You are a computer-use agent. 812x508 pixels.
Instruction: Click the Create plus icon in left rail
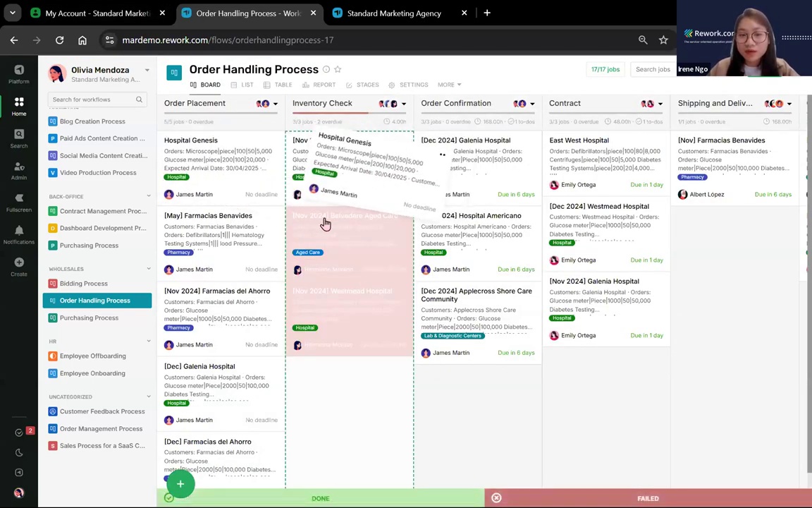coord(18,262)
